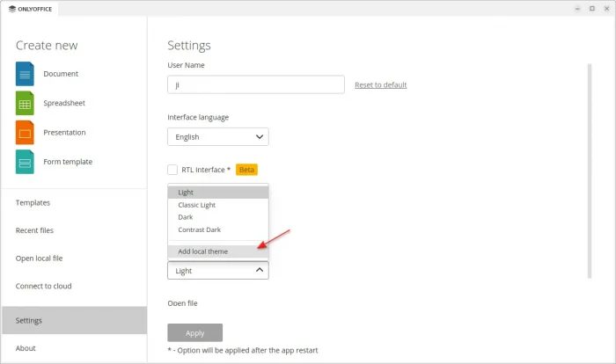Open the Interface language dropdown

tap(217, 137)
